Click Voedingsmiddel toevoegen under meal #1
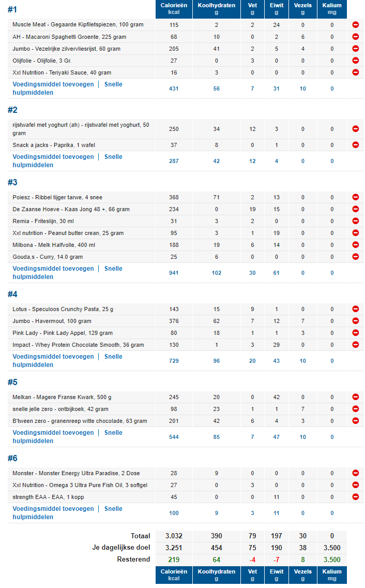Image resolution: width=365 pixels, height=588 pixels. [x=53, y=84]
